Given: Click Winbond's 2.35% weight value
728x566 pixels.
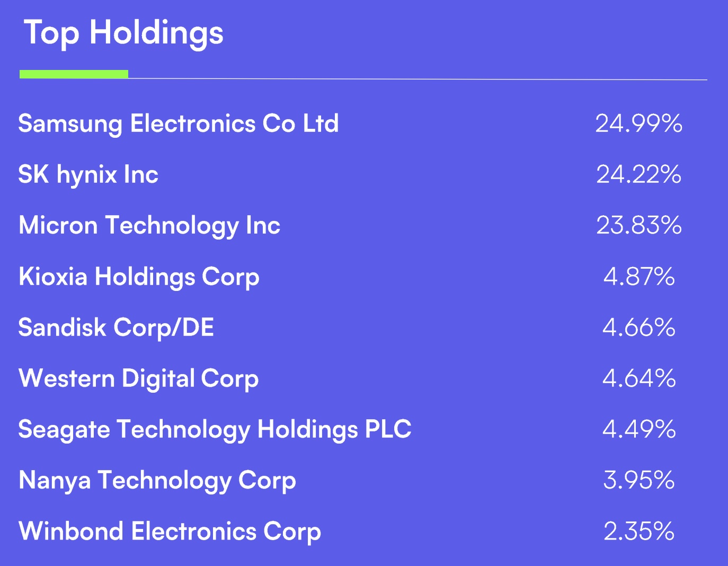Looking at the screenshot, I should tap(638, 531).
